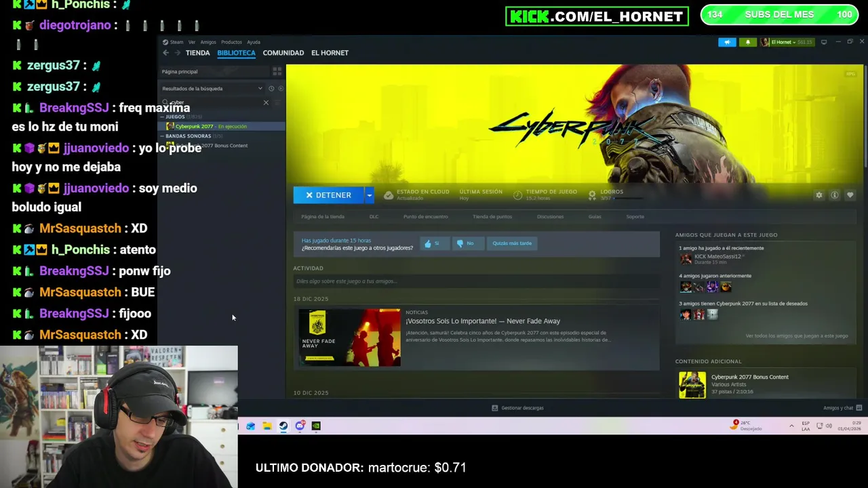Open the Amigos menu
The width and height of the screenshot is (868, 488).
208,42
